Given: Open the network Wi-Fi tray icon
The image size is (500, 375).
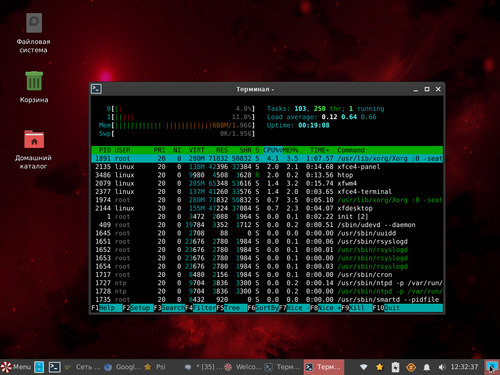Looking at the screenshot, I should coord(364,367).
